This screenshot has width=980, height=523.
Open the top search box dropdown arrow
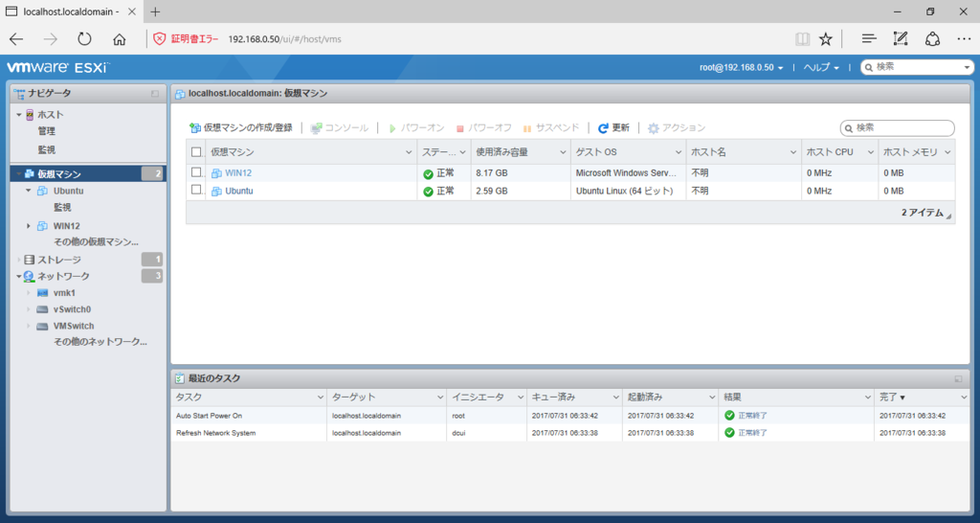[x=967, y=68]
